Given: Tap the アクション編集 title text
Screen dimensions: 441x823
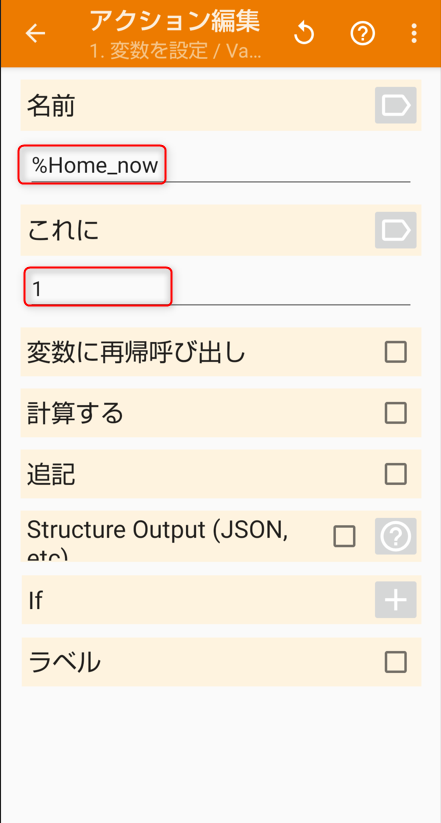Looking at the screenshot, I should click(175, 21).
